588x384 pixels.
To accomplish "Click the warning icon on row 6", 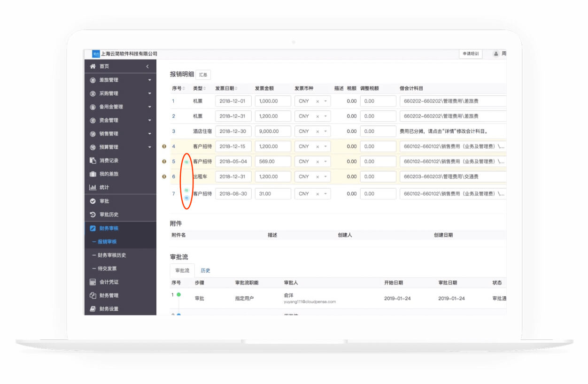I will pyautogui.click(x=164, y=177).
